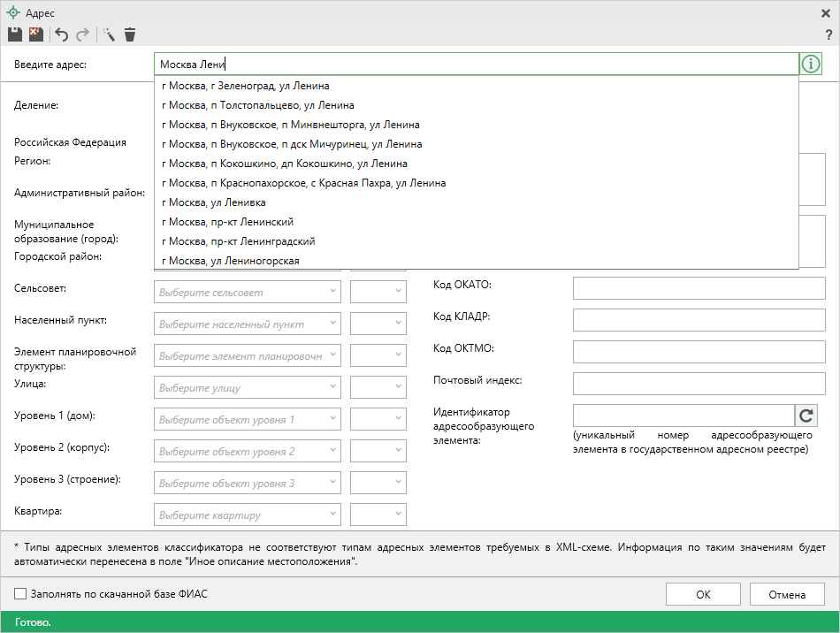Viewport: 840px width, 633px height.
Task: Open the type dropdown next to Населенный пункт
Action: tap(378, 324)
